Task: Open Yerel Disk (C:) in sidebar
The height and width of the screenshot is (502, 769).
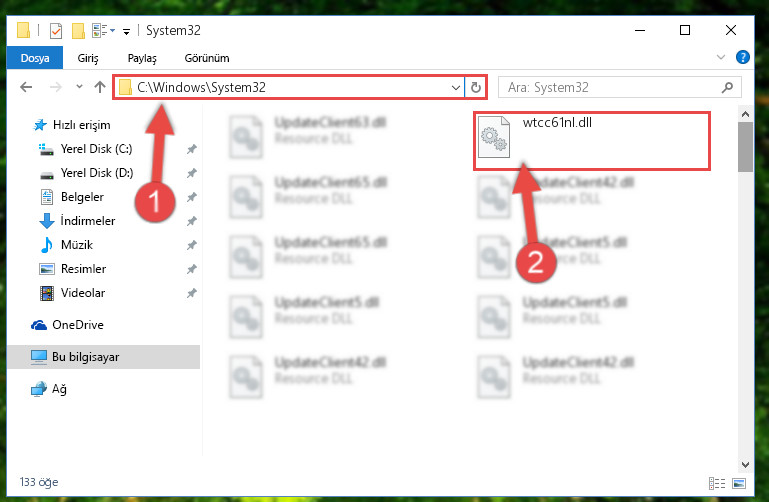Action: tap(96, 149)
